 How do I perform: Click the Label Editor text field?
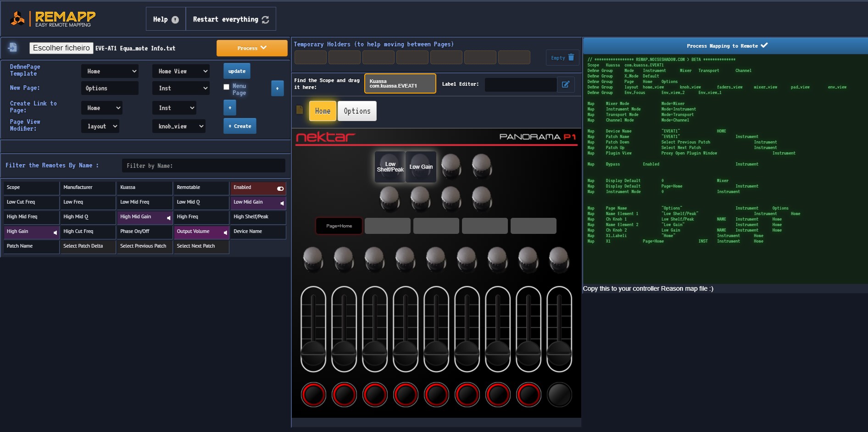tap(521, 84)
